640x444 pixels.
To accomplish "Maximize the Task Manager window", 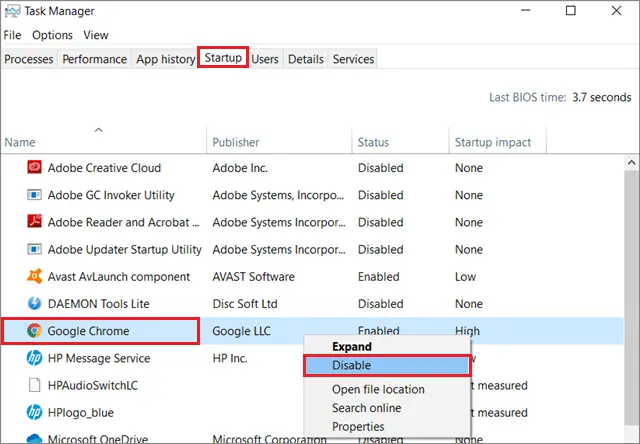I will [571, 11].
